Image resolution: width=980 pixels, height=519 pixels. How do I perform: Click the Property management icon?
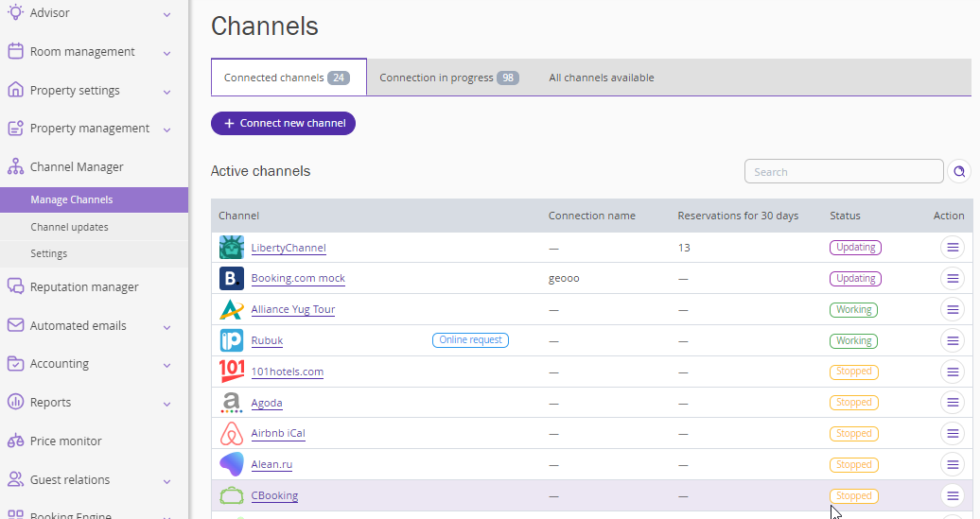click(x=16, y=128)
